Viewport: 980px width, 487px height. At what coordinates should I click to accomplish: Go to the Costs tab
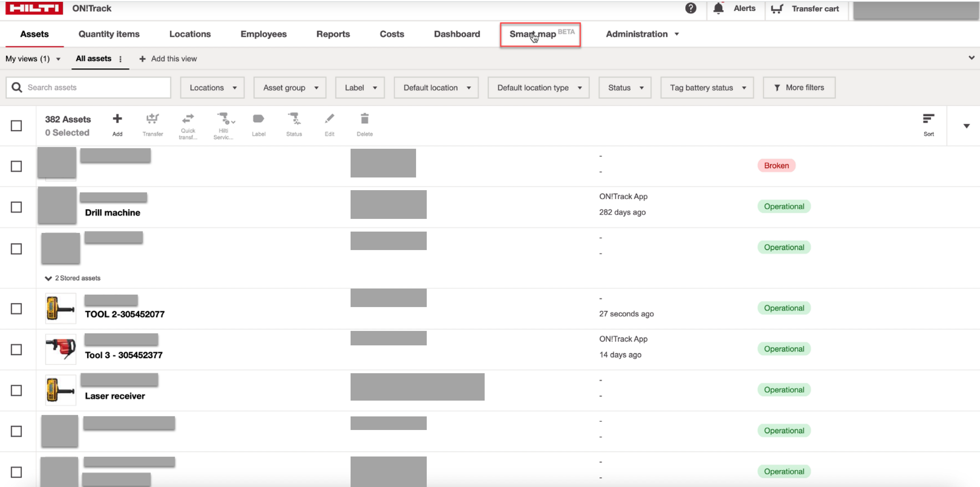click(x=392, y=34)
